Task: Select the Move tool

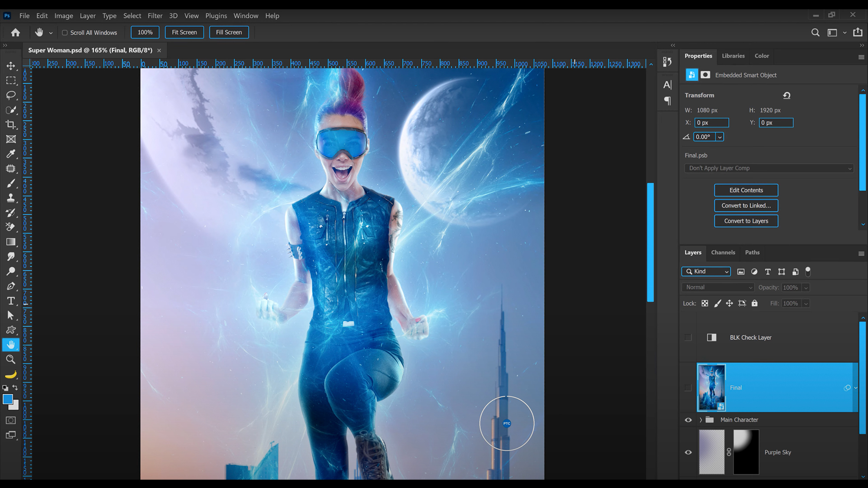Action: tap(11, 66)
